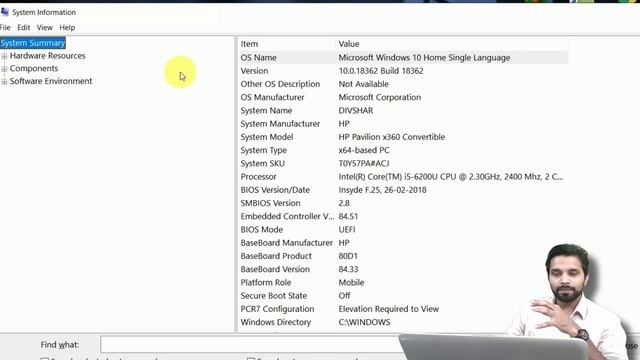
Task: Expand the Software Environment node
Action: (4, 81)
